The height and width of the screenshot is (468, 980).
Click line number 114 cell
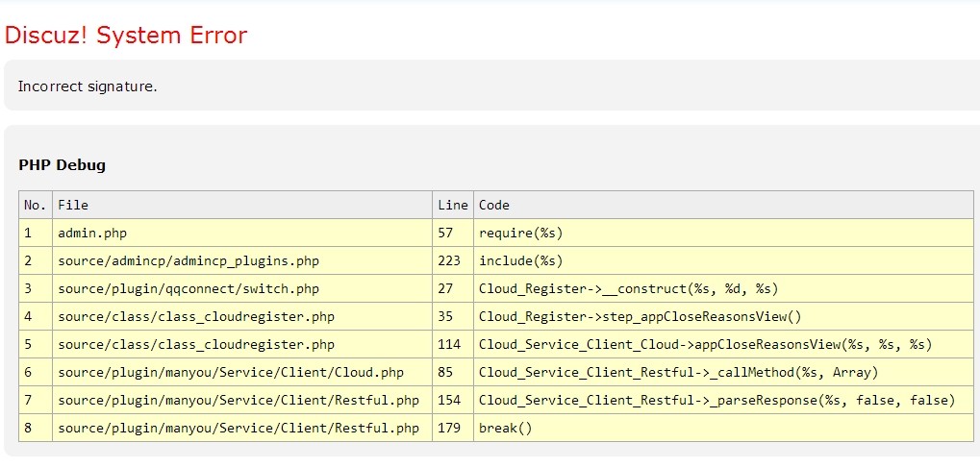(449, 344)
